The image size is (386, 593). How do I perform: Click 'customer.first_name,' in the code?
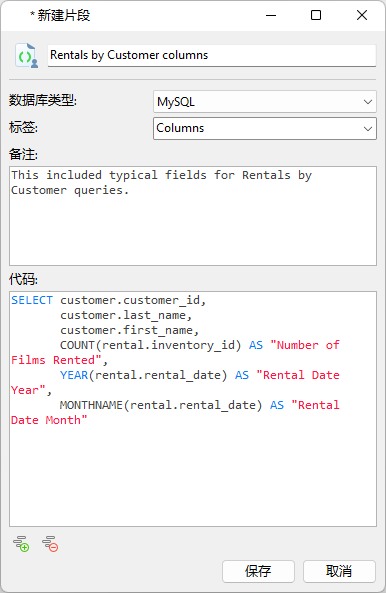pos(130,331)
